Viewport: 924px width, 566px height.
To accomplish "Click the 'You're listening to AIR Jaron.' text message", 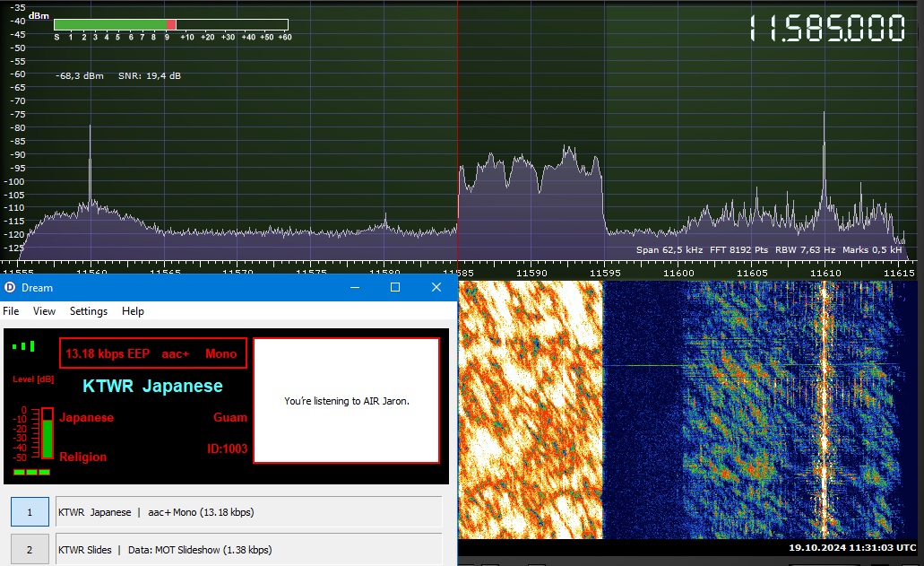I will (347, 401).
